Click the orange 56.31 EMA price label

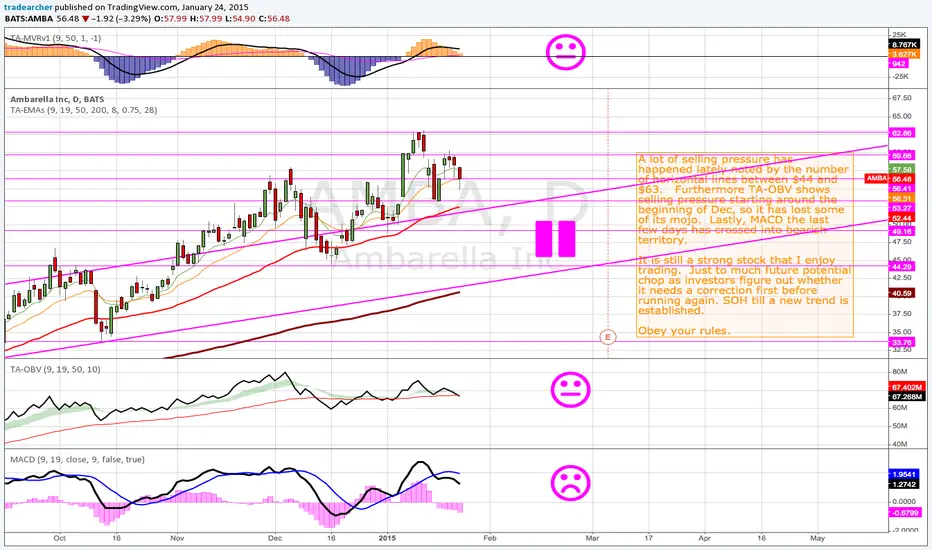pyautogui.click(x=902, y=199)
